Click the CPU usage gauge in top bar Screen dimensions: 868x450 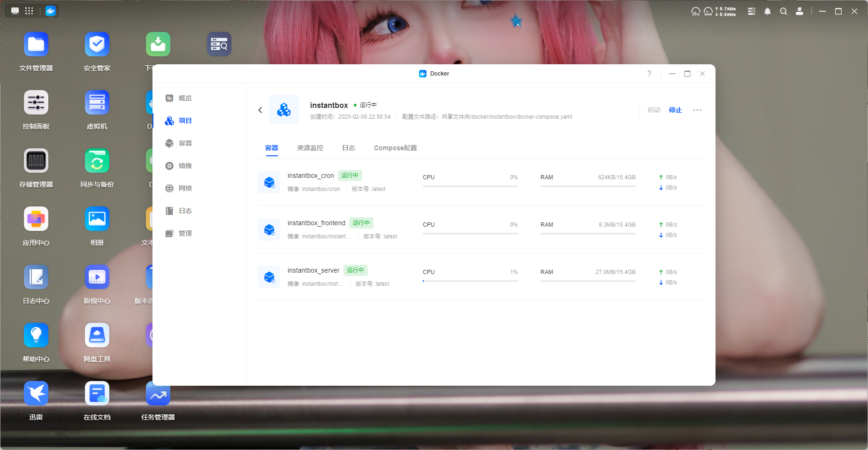click(696, 11)
